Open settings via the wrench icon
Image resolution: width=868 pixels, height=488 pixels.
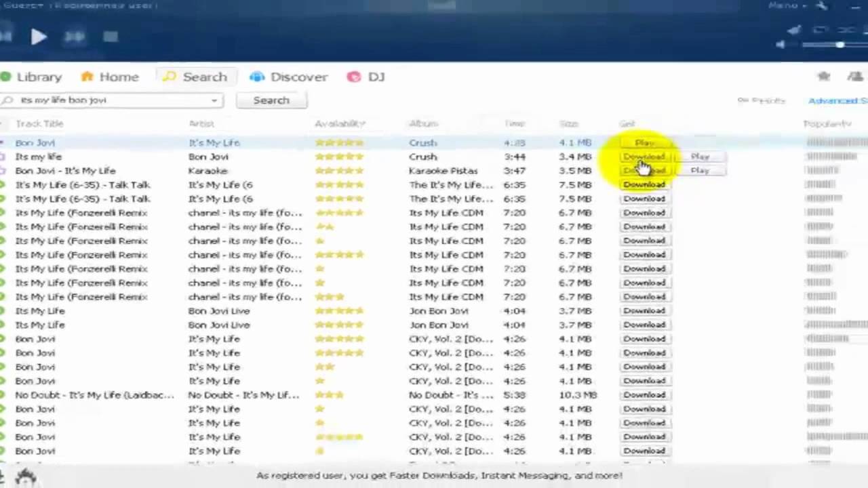tap(821, 5)
